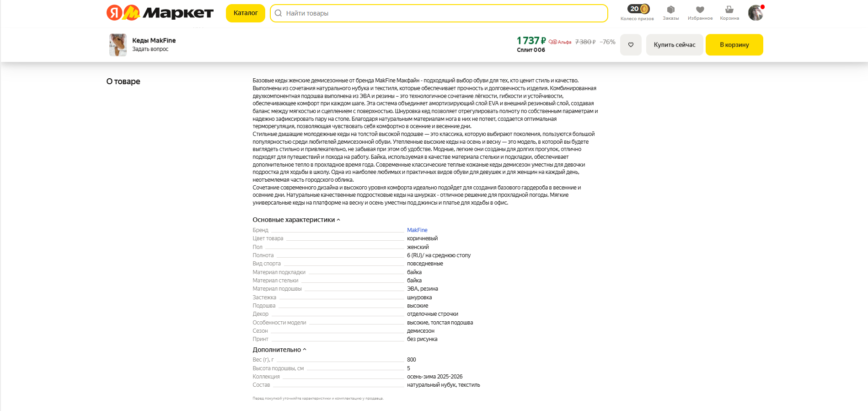Screen dimensions: 868x411
Task: Open the Каталог menu
Action: point(246,13)
